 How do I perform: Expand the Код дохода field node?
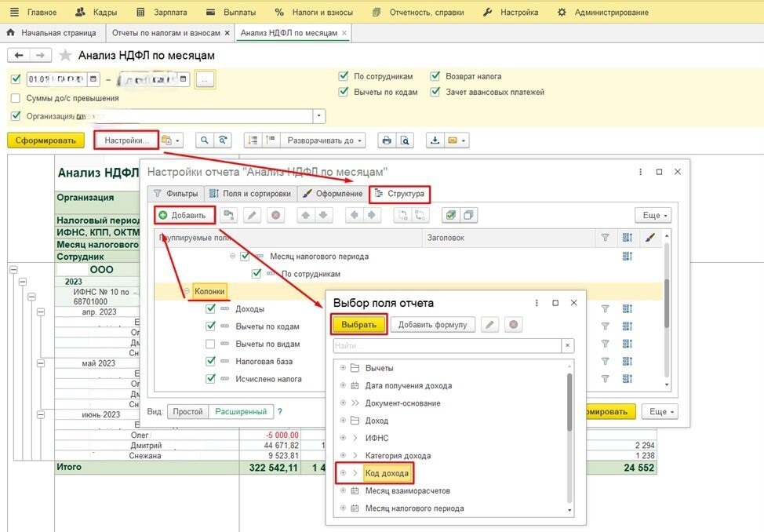pyautogui.click(x=343, y=473)
